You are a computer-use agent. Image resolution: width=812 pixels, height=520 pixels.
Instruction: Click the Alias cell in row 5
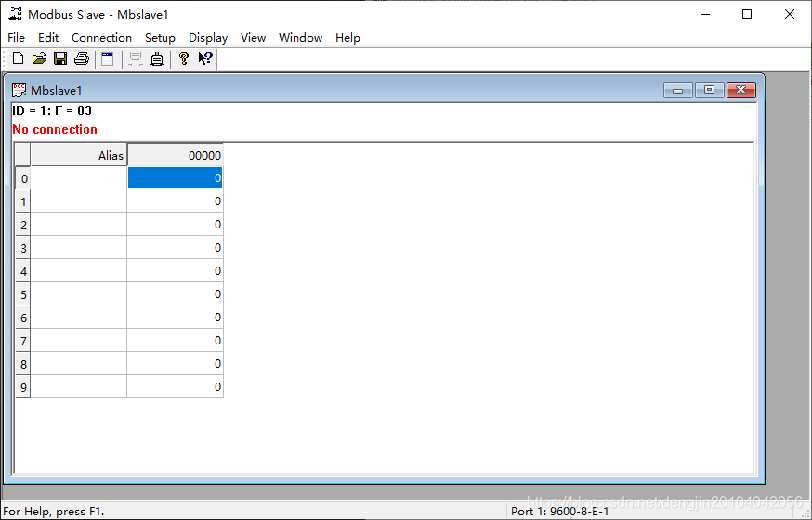pos(79,293)
